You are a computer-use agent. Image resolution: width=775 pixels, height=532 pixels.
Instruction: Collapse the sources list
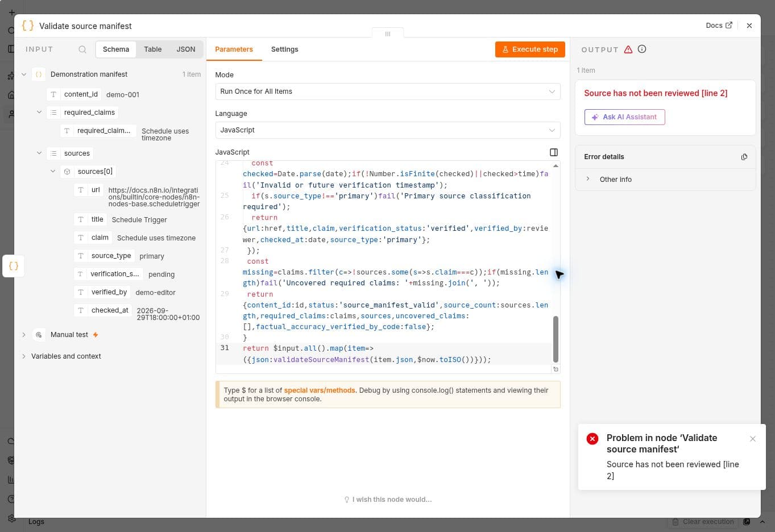[x=39, y=153]
